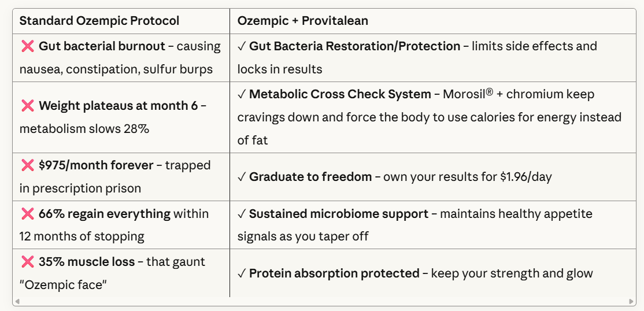This screenshot has height=311, width=644.
Task: Click the left arrow of the horizontal scrollbar
Action: click(x=17, y=301)
